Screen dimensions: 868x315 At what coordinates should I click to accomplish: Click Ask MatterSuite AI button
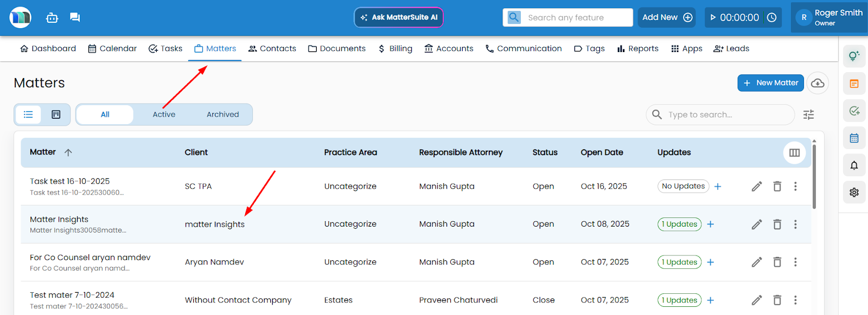[399, 17]
